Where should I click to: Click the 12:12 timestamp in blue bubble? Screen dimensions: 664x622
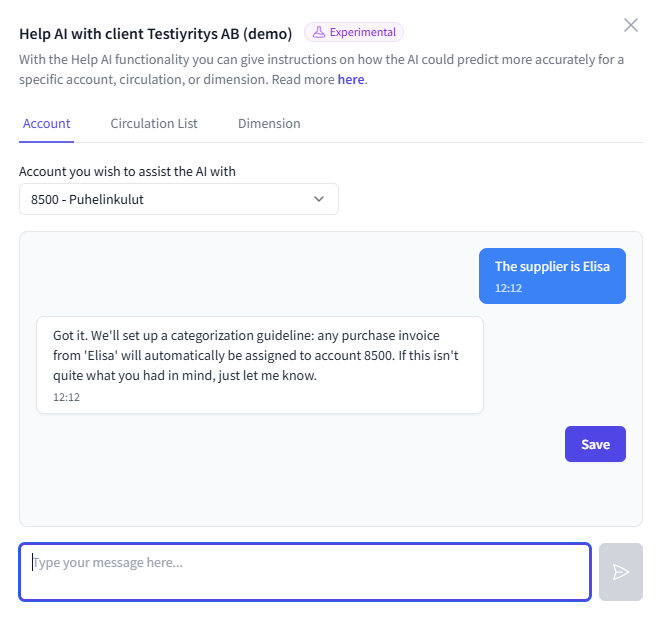(x=508, y=288)
